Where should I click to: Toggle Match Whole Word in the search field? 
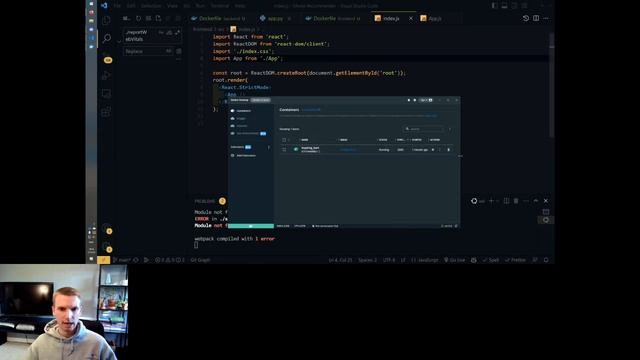pos(169,32)
